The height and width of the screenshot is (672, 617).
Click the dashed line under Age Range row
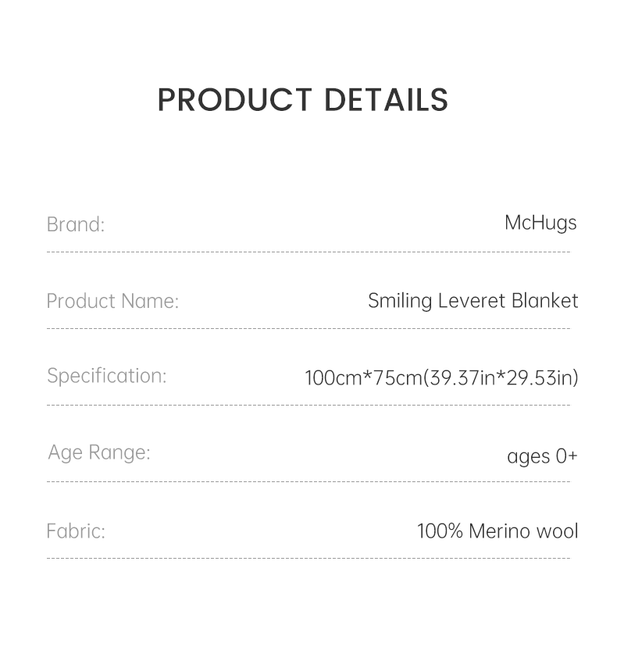coord(308,482)
